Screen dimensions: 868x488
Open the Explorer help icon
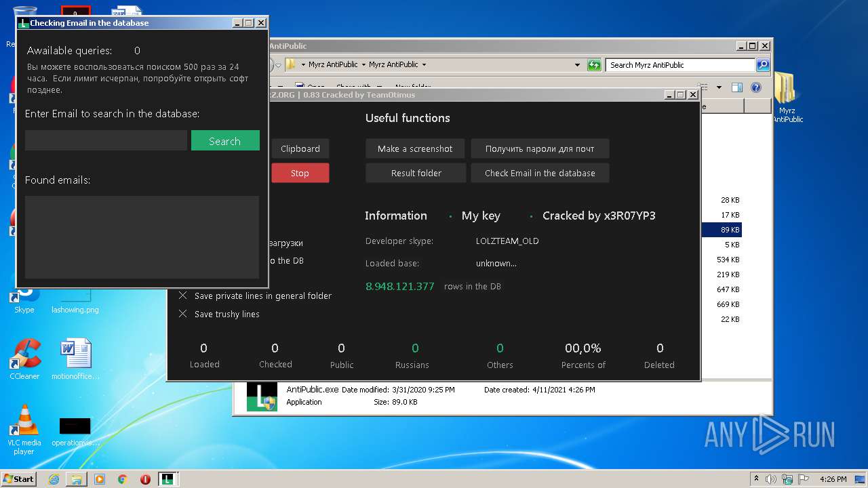click(756, 87)
